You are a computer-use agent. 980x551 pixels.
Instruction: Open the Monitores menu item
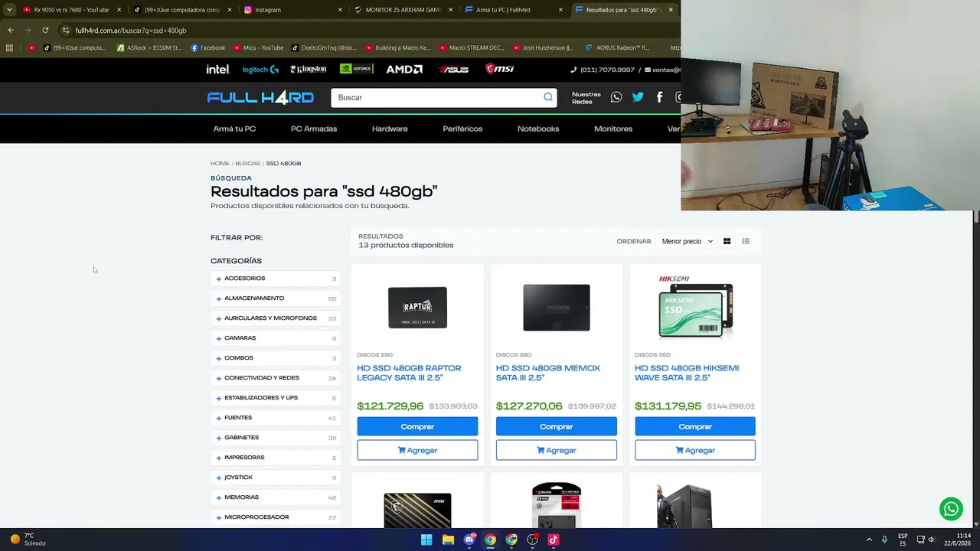point(613,129)
